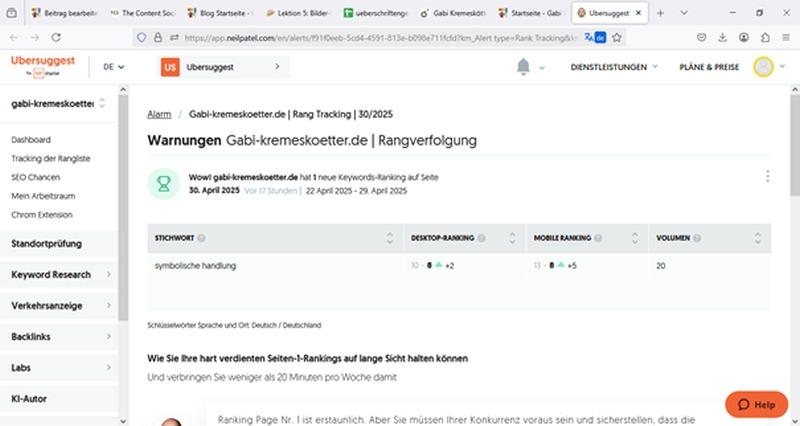Click the Alarm breadcrumb link
This screenshot has width=800, height=426.
tap(158, 114)
